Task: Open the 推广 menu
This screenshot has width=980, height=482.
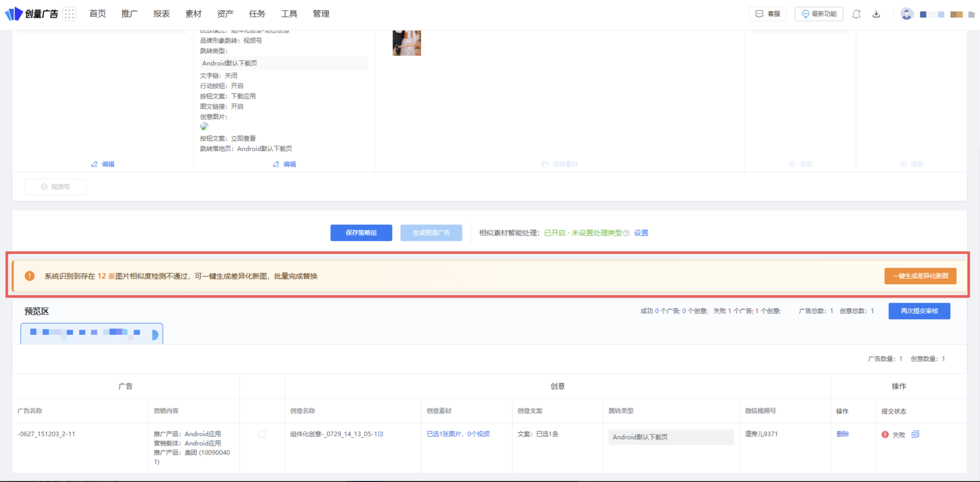Action: (129, 14)
